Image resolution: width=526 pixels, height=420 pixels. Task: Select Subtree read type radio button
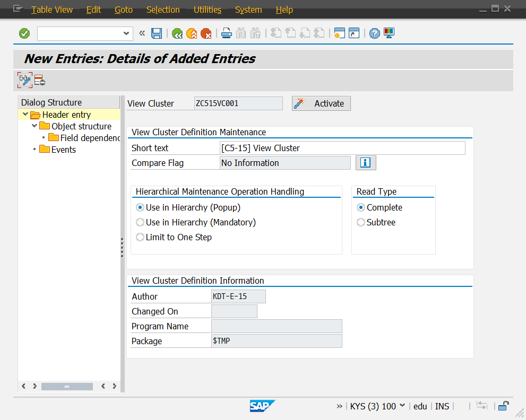coord(360,222)
